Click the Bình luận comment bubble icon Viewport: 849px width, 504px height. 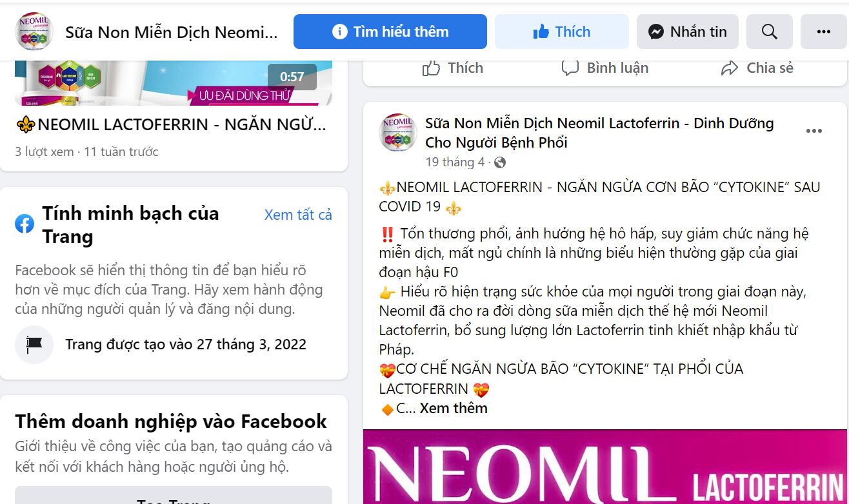coord(570,68)
